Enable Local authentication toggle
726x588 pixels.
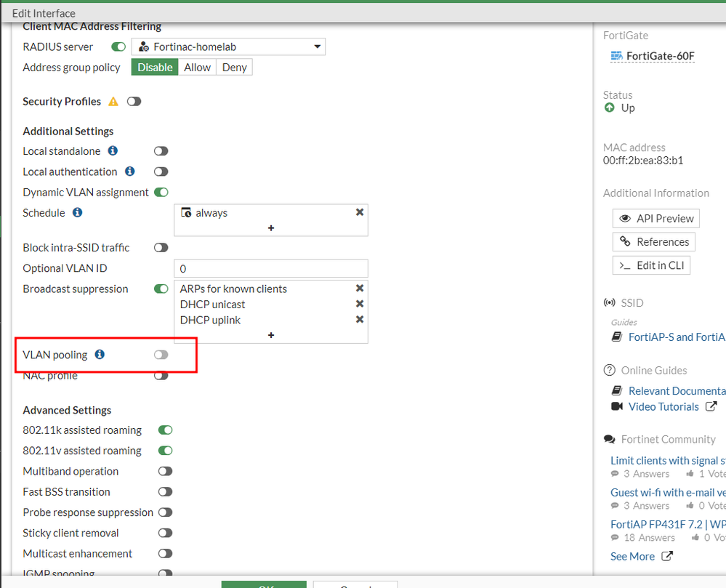[161, 172]
